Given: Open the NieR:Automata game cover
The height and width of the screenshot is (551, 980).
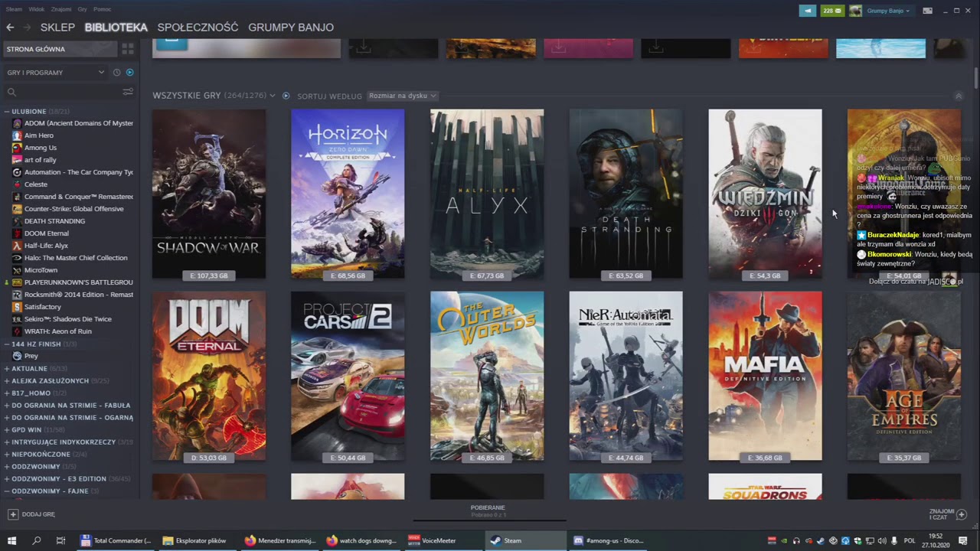Looking at the screenshot, I should tap(626, 377).
